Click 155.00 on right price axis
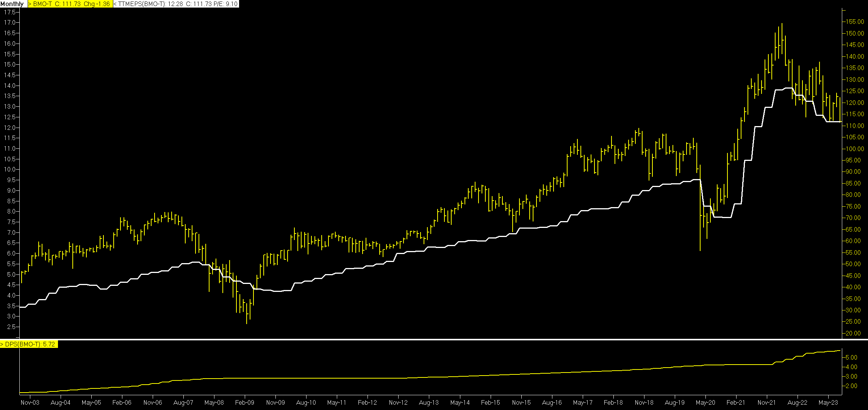Viewport: 868px width, 410px height. pyautogui.click(x=854, y=22)
